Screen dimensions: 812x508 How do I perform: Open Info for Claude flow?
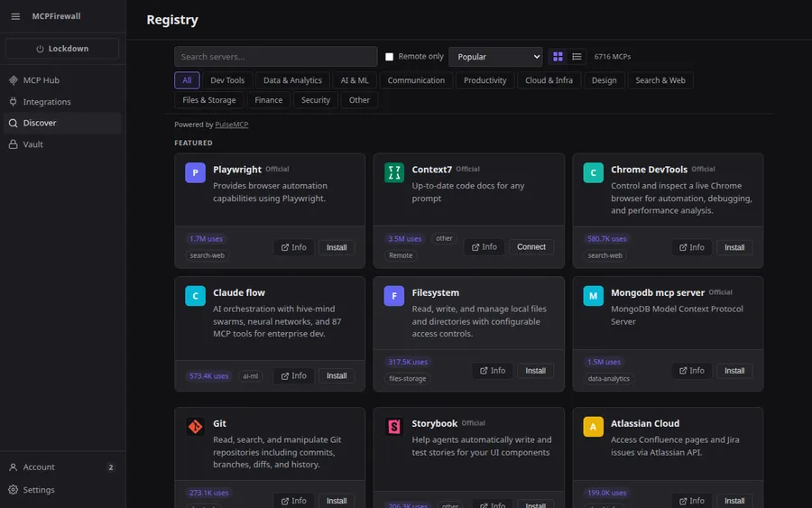point(293,376)
